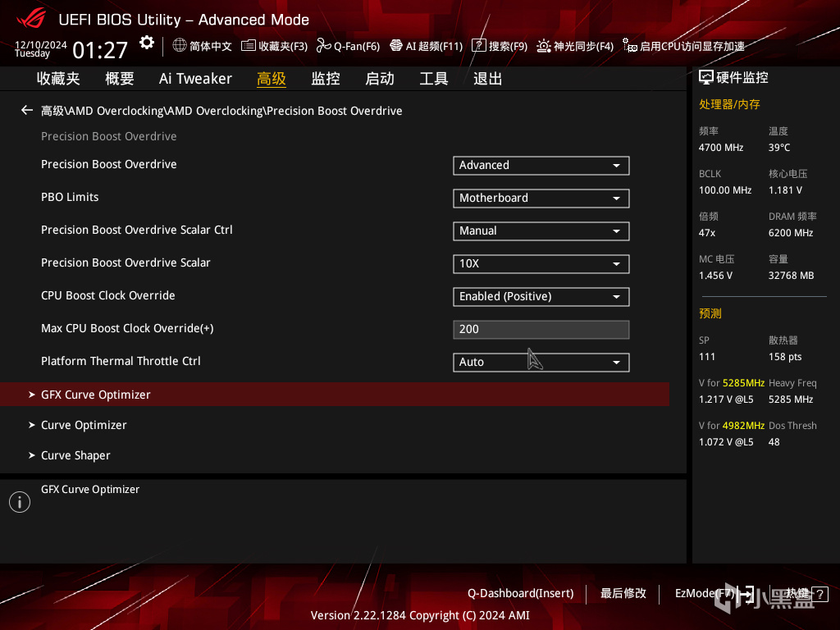Click 最后修改 button

623,594
